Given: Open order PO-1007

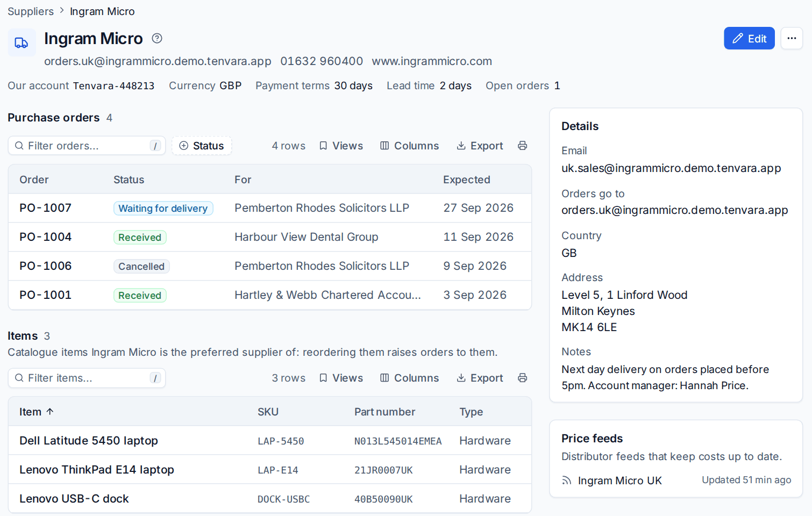Looking at the screenshot, I should tap(45, 208).
